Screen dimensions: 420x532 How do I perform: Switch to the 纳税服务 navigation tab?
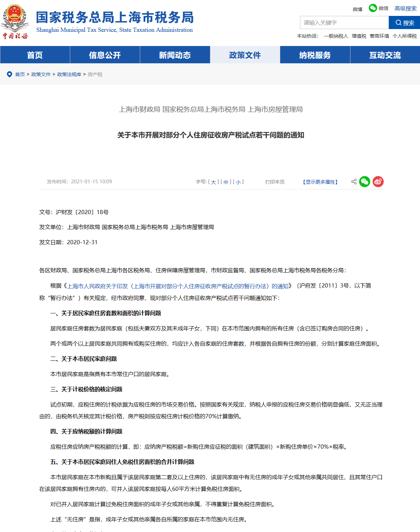315,55
